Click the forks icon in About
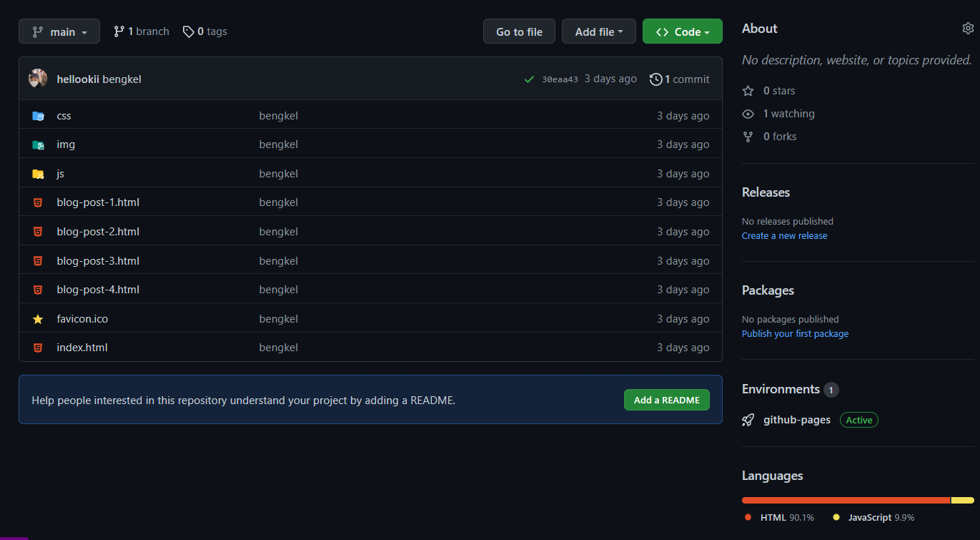980x540 pixels. click(x=748, y=137)
